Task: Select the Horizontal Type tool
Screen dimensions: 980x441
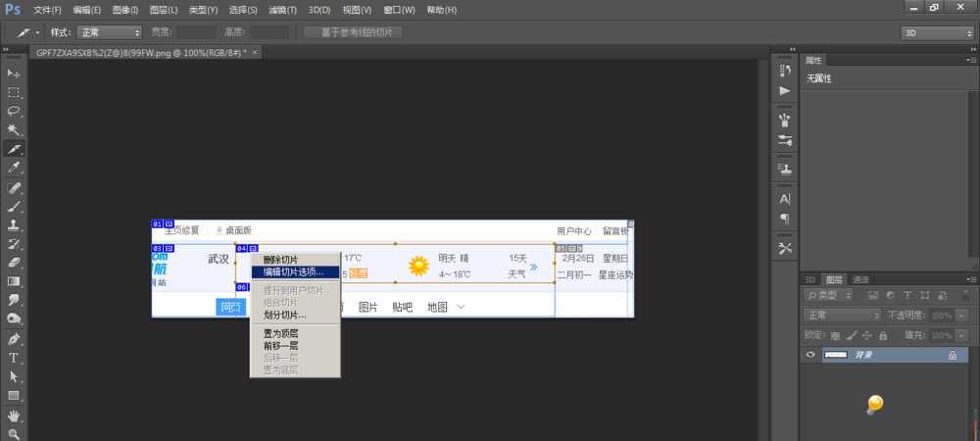Action: click(x=14, y=358)
